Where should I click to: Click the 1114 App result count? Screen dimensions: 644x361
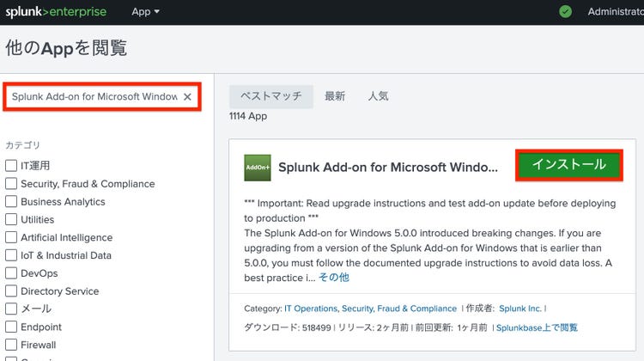tap(248, 116)
